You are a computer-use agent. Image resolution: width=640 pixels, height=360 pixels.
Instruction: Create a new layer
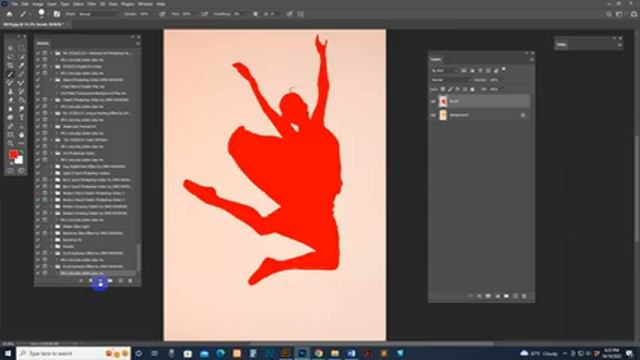click(x=515, y=296)
